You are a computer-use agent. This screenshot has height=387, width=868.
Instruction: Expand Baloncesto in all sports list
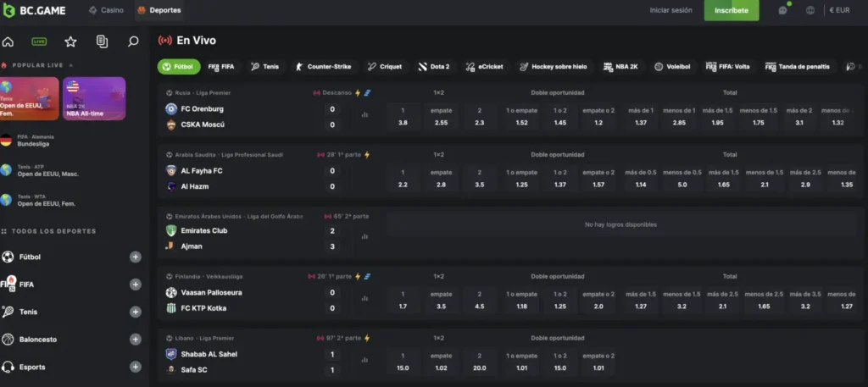[136, 340]
